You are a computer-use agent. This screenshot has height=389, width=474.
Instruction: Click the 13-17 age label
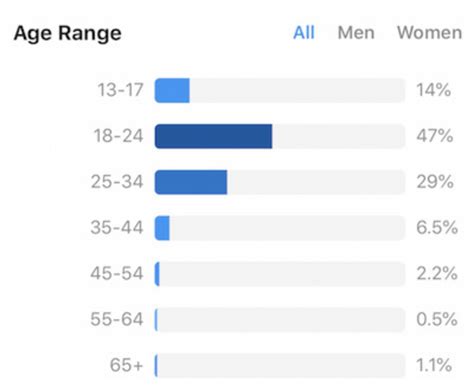(x=120, y=90)
